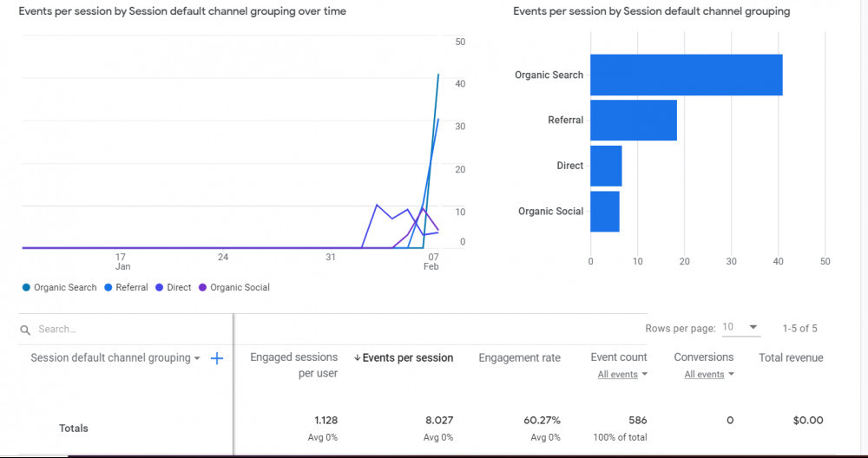868x458 pixels.
Task: Click the Organic Search legend dot
Action: point(26,287)
